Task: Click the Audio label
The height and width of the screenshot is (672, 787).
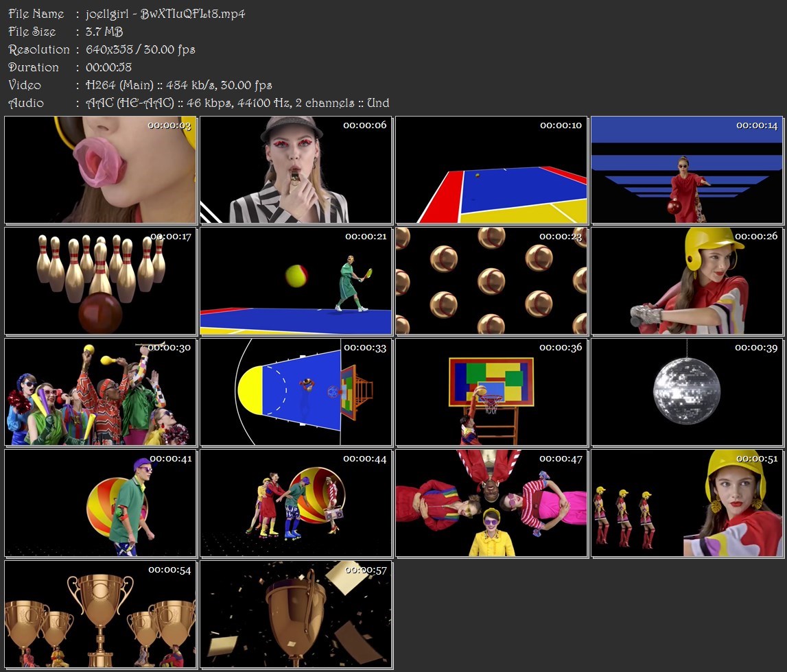Action: click(x=26, y=103)
